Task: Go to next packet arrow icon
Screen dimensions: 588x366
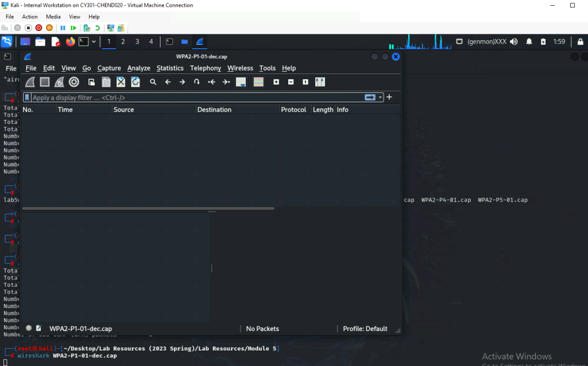Action: coord(182,82)
